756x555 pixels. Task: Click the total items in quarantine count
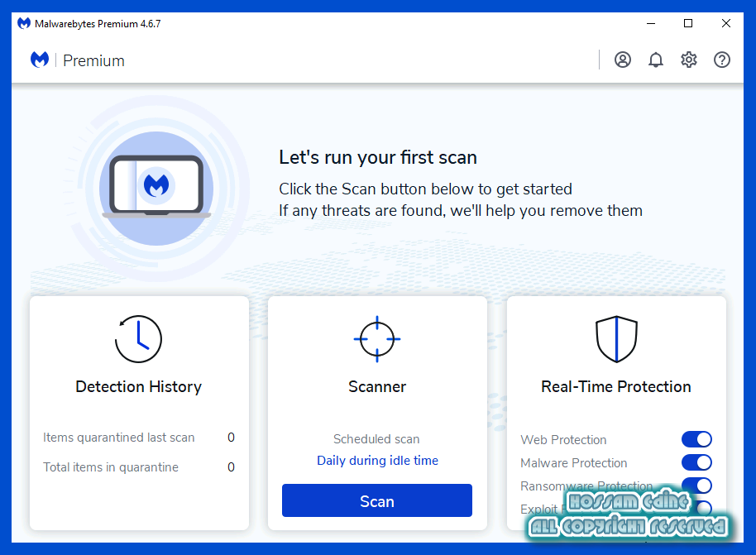tap(231, 467)
